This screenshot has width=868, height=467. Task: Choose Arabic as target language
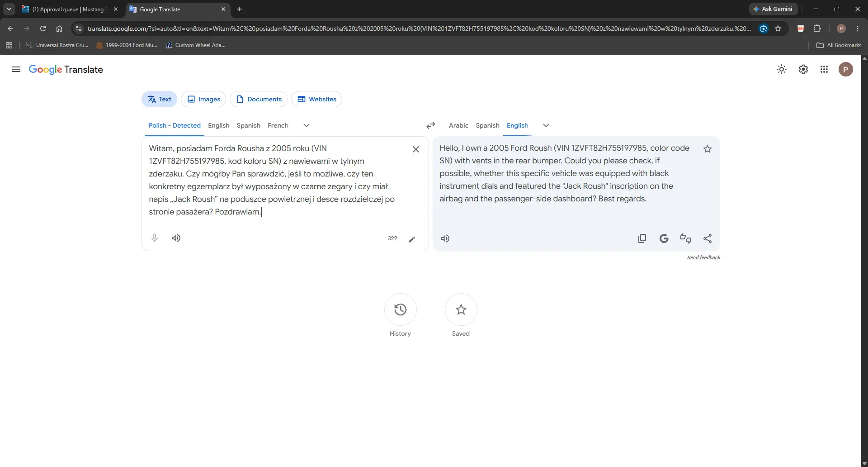pyautogui.click(x=458, y=125)
